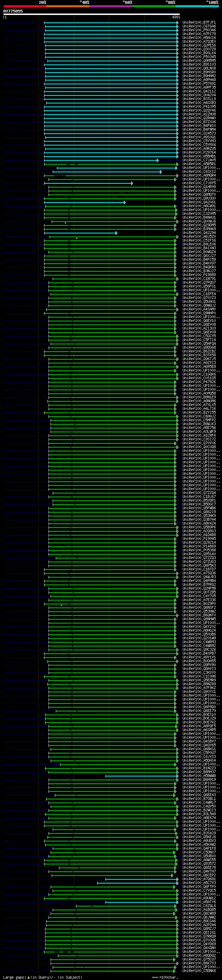Screen dimensions: 222x980
Task: Open hit UniRef100_B4FNM4
Action: click(199, 129)
